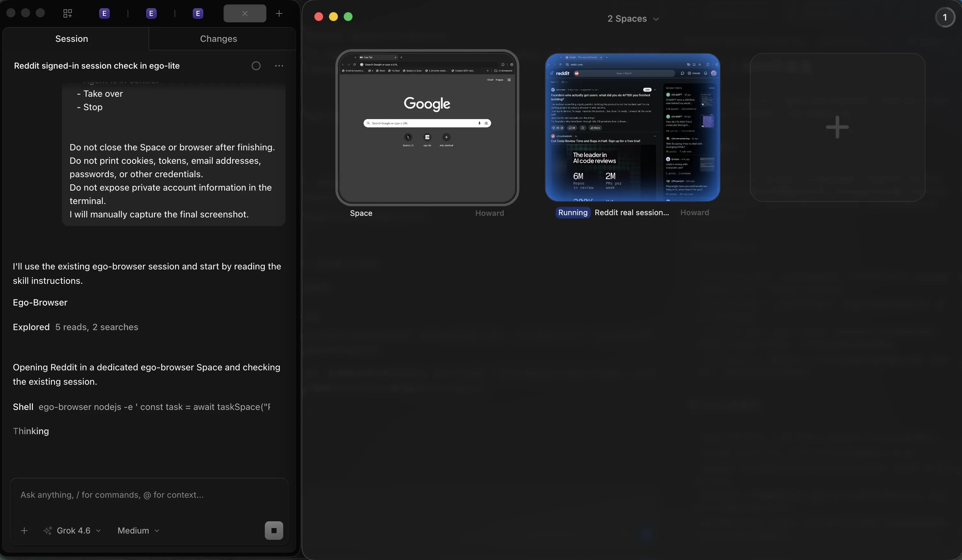Image resolution: width=962 pixels, height=560 pixels.
Task: Click the plus attach icon below the prompt
Action: pos(24,531)
